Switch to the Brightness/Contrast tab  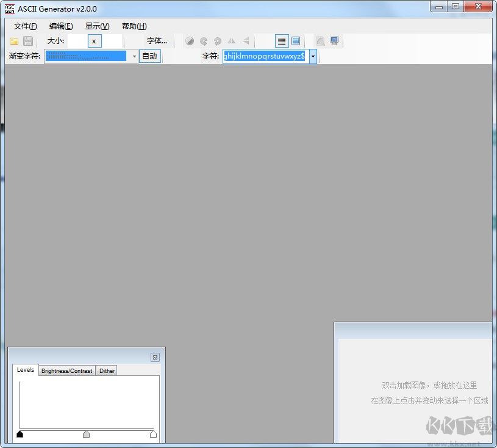[x=67, y=371]
